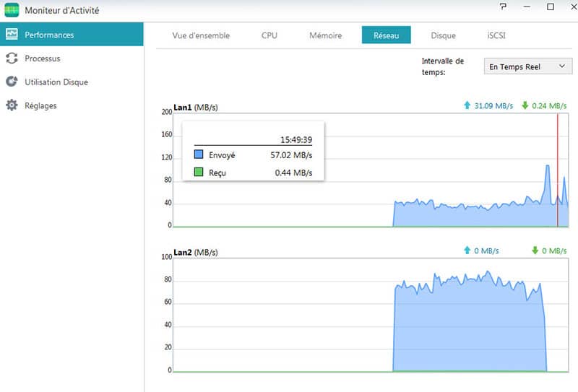
Task: Click the red time marker line in Lan1
Action: [x=557, y=170]
